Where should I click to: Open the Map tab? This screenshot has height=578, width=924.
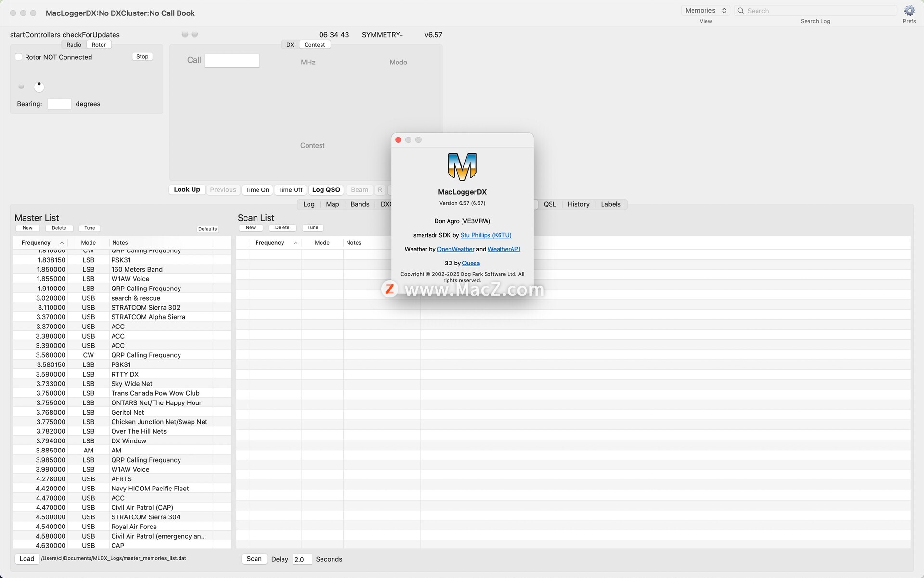[x=332, y=204]
